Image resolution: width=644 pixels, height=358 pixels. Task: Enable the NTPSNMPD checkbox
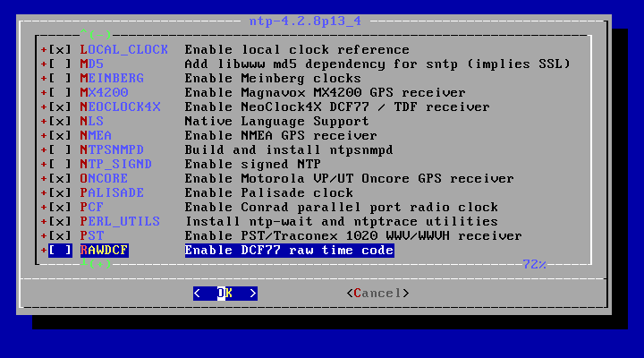click(x=61, y=150)
